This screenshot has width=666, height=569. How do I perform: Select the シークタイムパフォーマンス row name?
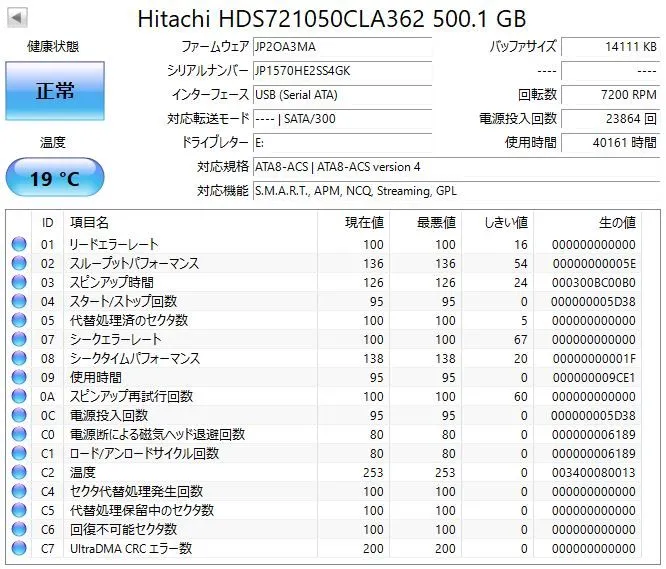[x=134, y=358]
